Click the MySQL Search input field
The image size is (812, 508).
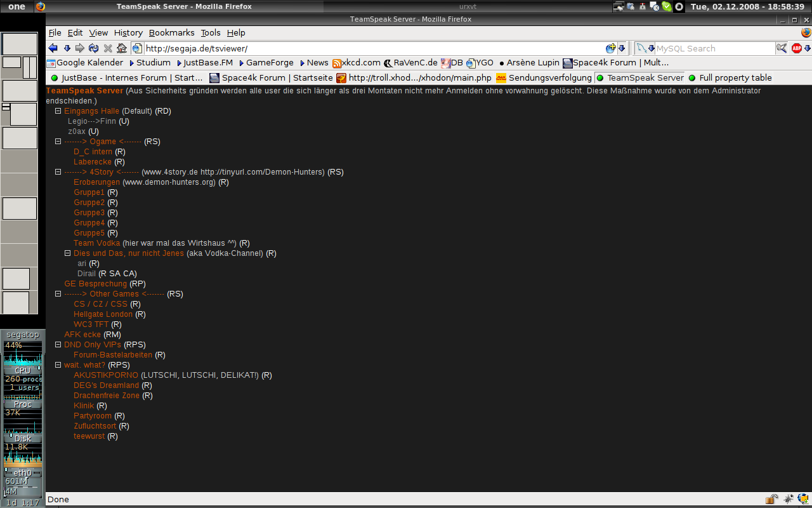point(714,48)
